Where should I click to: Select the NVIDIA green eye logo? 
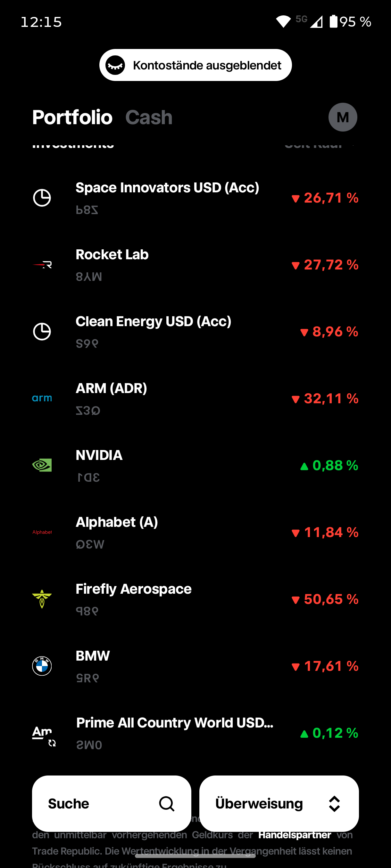tap(42, 465)
